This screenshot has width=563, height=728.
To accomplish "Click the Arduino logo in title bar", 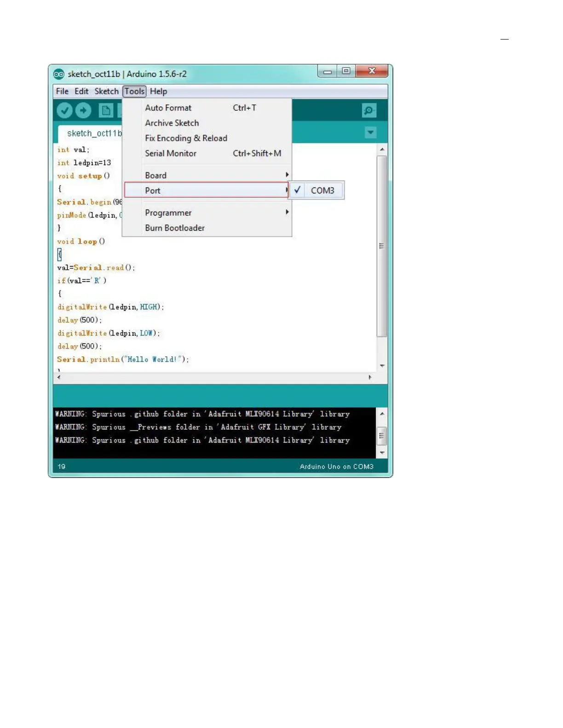I will 59,74.
